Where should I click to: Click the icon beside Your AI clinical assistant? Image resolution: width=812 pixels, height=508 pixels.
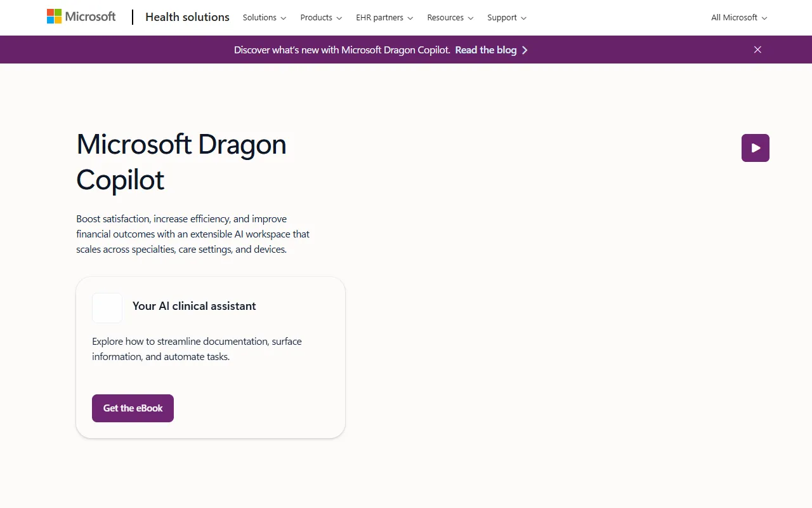click(x=107, y=308)
